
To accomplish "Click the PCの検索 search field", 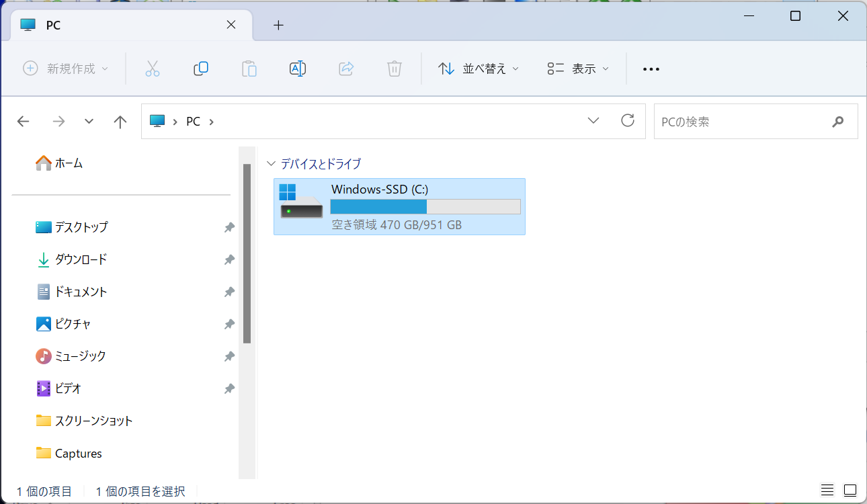I will [x=755, y=122].
